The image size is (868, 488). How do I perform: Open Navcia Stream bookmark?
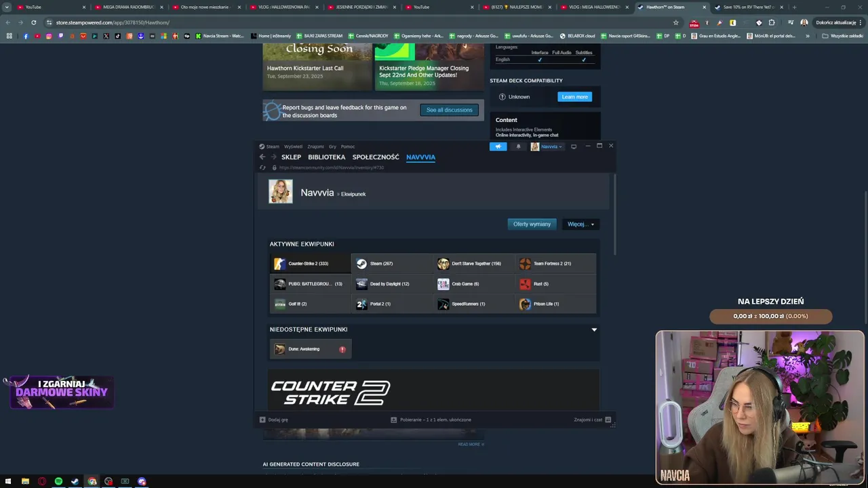coord(220,36)
